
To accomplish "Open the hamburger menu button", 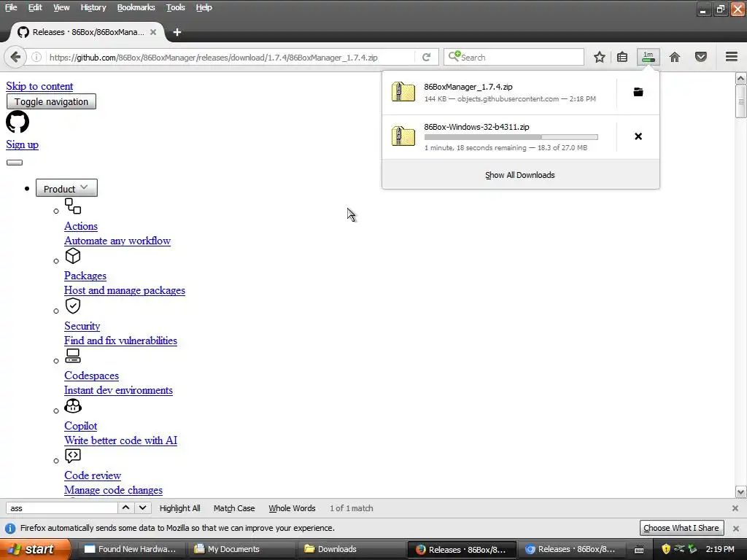I will coord(732,57).
